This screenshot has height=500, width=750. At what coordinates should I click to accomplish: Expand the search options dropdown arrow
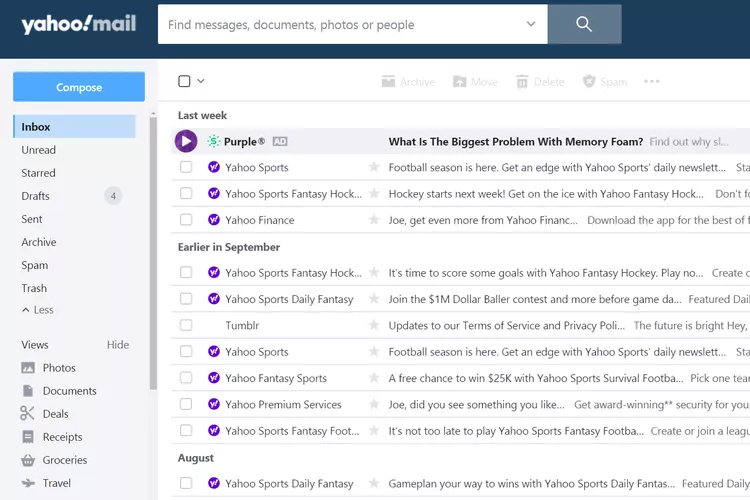[530, 25]
